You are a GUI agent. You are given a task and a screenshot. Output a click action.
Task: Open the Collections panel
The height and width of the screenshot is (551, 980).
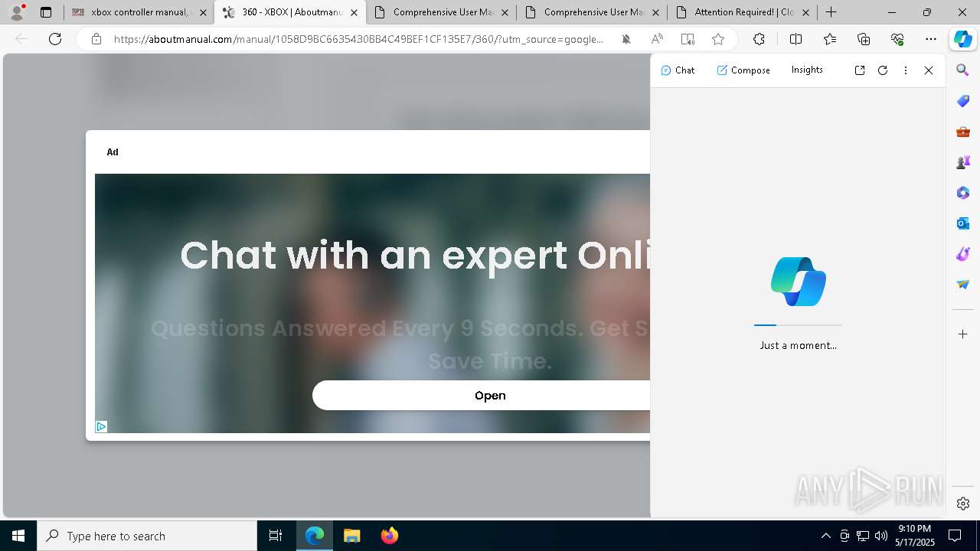pos(864,39)
